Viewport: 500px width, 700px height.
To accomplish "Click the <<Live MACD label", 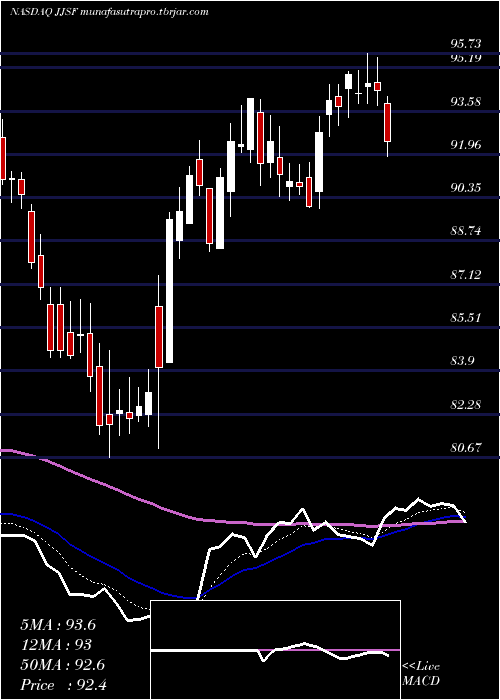I will pyautogui.click(x=421, y=674).
